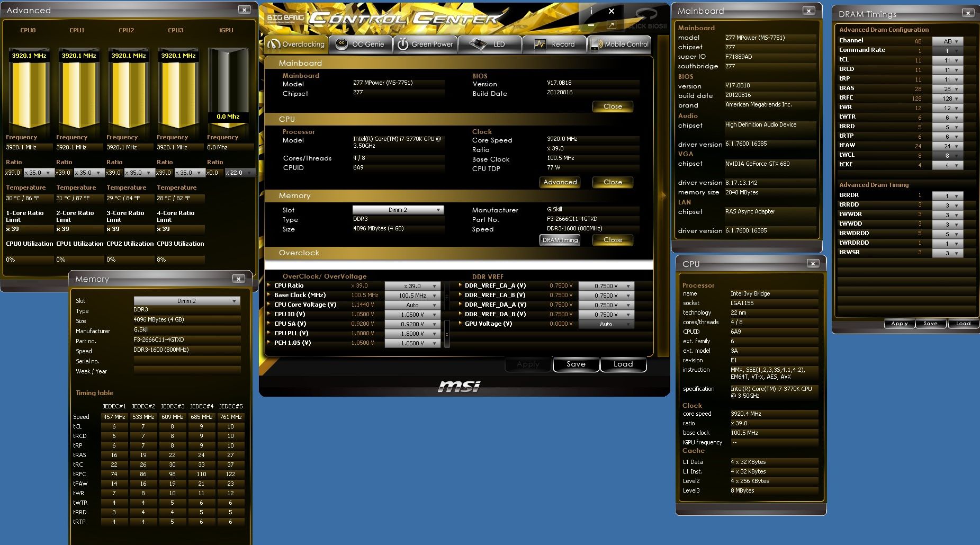Open the Record tab
This screenshot has width=980, height=545.
click(x=554, y=44)
